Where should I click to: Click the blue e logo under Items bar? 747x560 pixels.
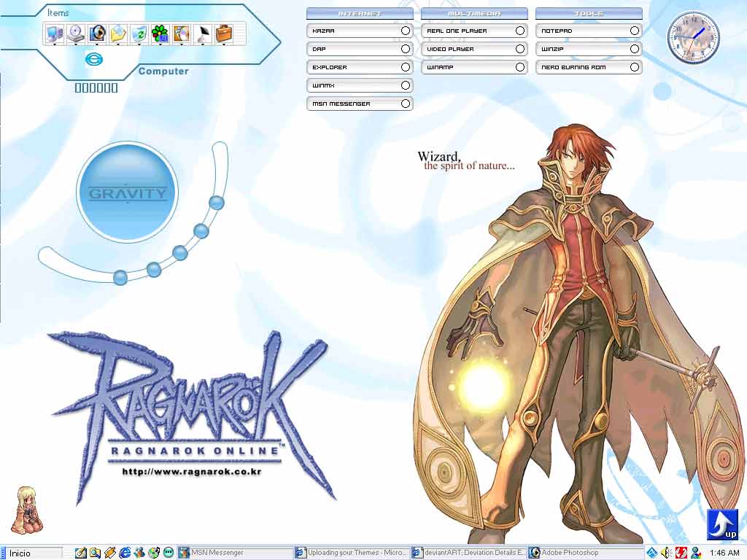pyautogui.click(x=94, y=59)
